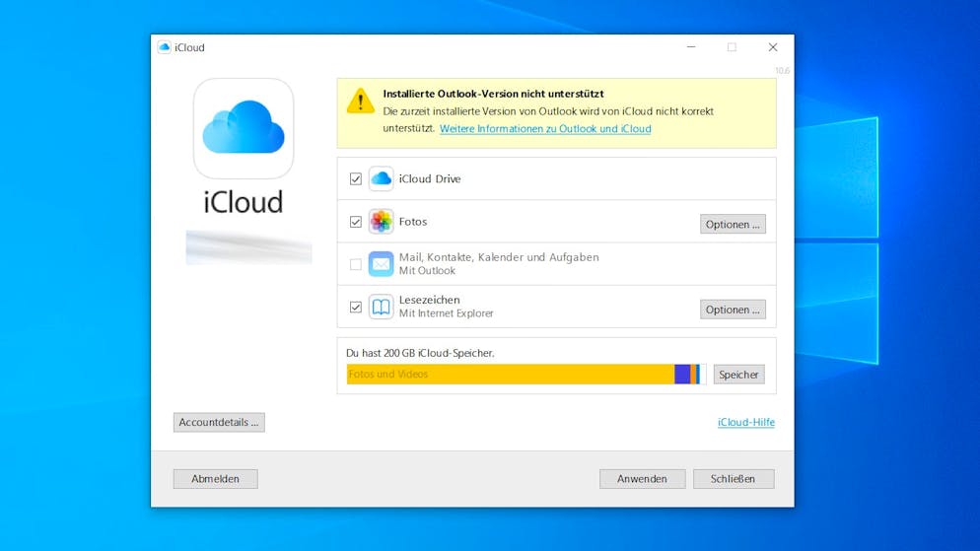Click the Speicher button

(x=738, y=375)
